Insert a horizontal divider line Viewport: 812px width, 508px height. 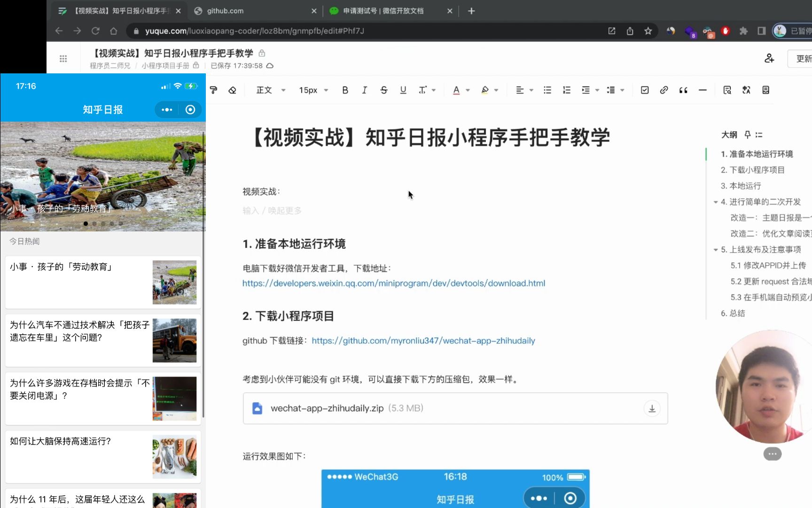tap(703, 90)
